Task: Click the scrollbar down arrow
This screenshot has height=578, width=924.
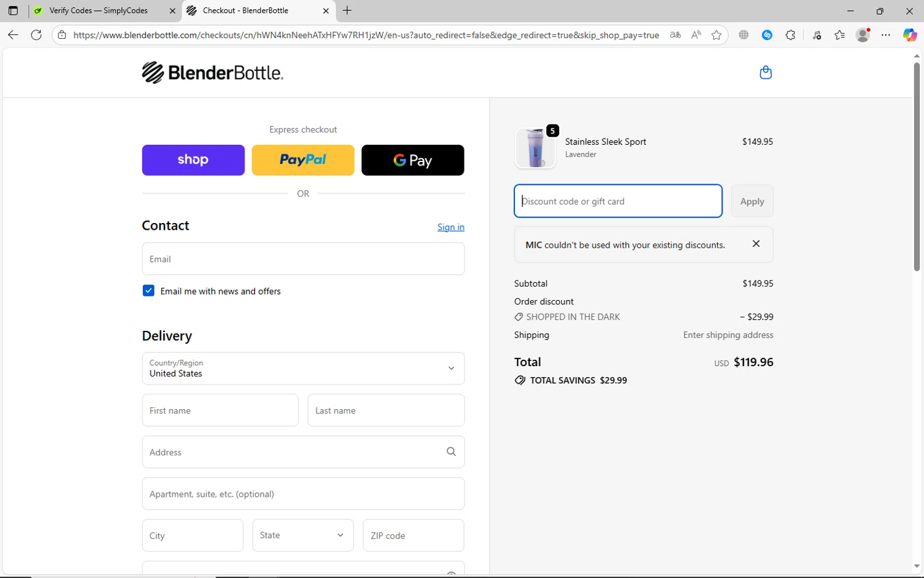Action: click(x=917, y=566)
